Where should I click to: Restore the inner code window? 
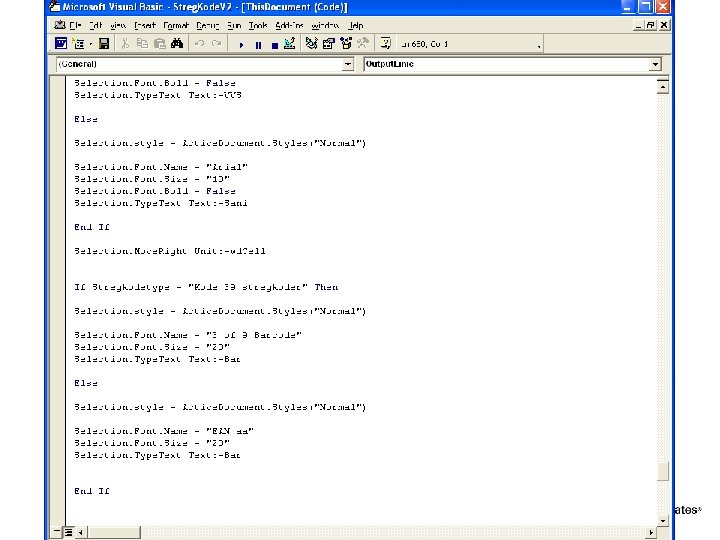[650, 26]
